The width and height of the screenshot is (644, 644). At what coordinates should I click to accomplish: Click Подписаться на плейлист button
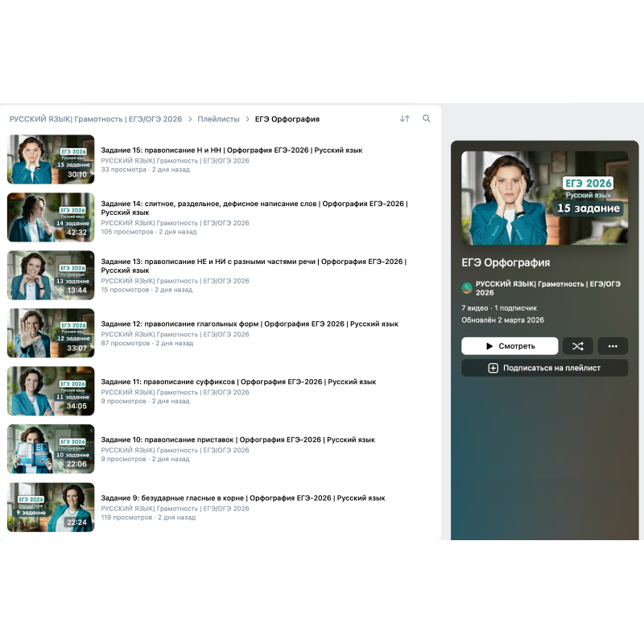pyautogui.click(x=544, y=368)
